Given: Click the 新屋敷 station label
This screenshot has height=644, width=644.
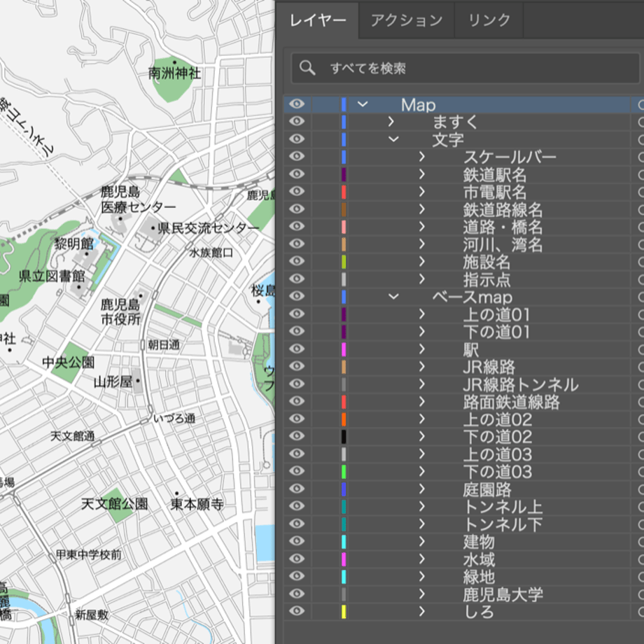Looking at the screenshot, I should [92, 615].
